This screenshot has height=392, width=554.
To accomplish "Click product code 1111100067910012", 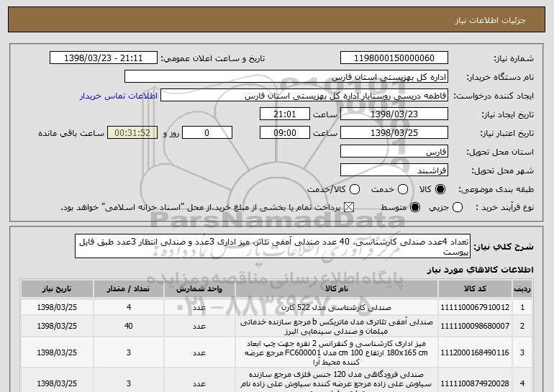I will coord(475,307).
